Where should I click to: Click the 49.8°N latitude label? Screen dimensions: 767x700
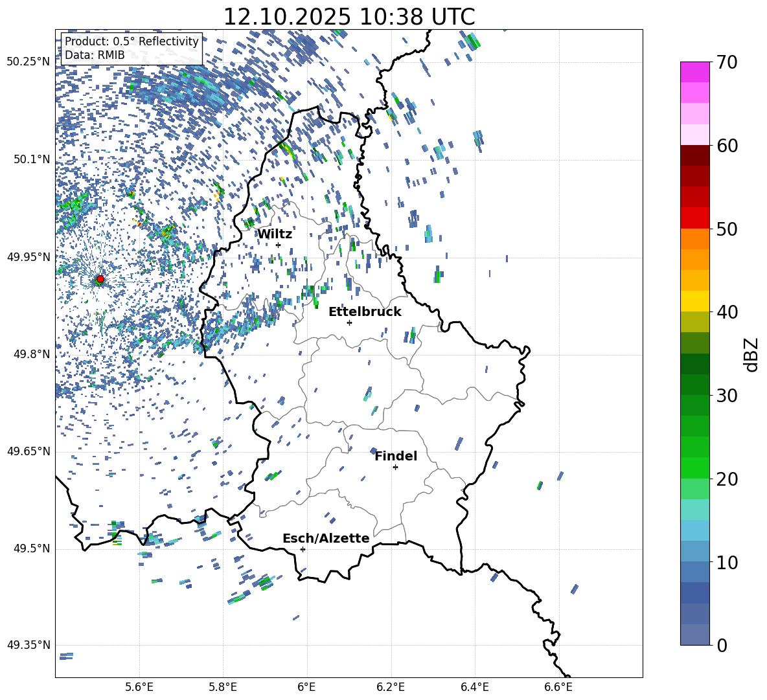pos(32,354)
